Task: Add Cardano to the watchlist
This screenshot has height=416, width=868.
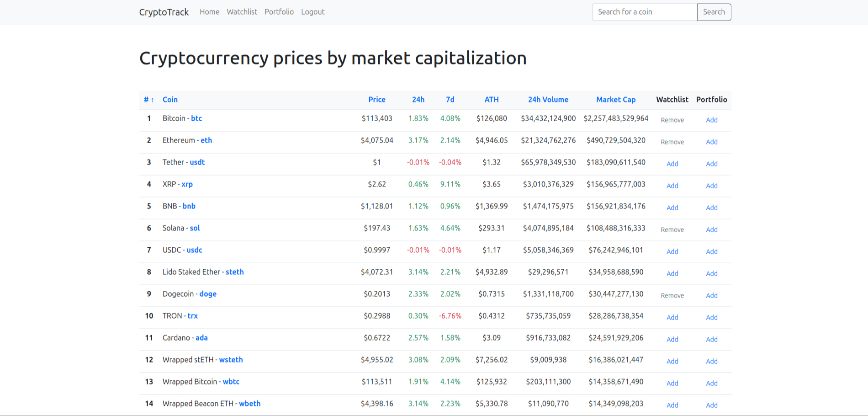Action: 672,339
